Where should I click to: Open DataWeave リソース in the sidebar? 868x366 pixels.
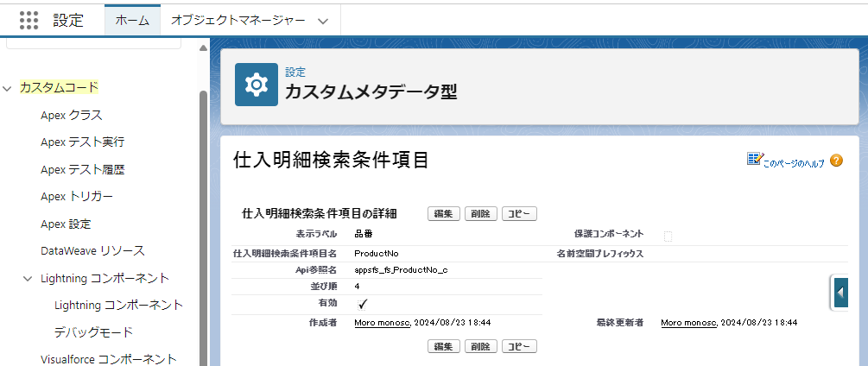click(x=92, y=250)
